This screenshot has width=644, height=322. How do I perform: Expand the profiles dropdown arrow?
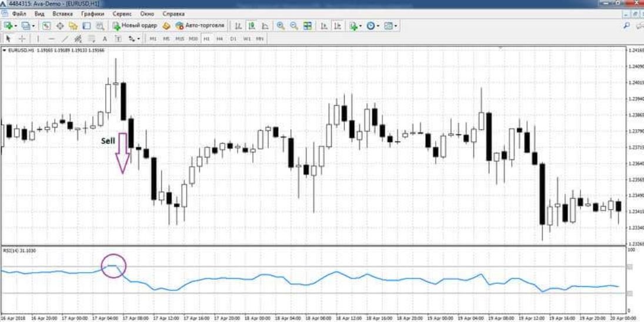tap(34, 26)
